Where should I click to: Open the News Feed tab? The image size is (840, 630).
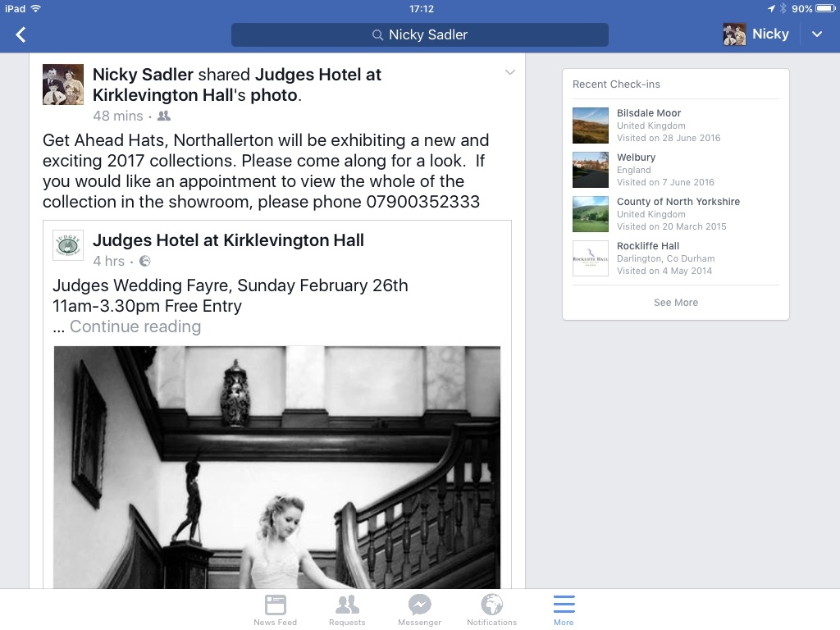[276, 609]
